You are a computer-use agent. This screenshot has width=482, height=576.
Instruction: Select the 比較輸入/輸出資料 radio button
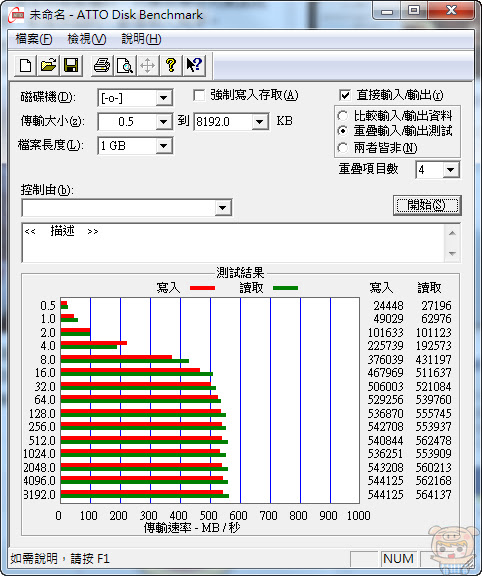tap(342, 116)
